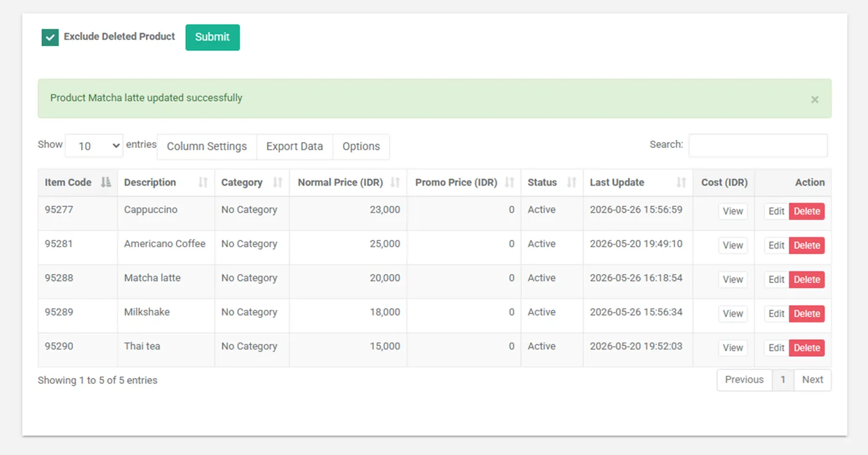868x455 pixels.
Task: Click the Product Matcha latte updated successfully message
Action: [146, 98]
